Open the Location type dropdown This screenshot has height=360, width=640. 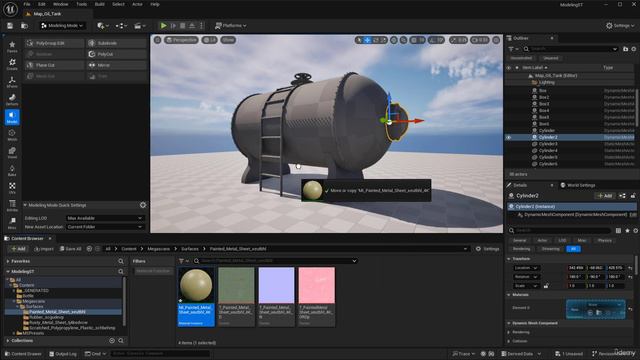pos(526,268)
